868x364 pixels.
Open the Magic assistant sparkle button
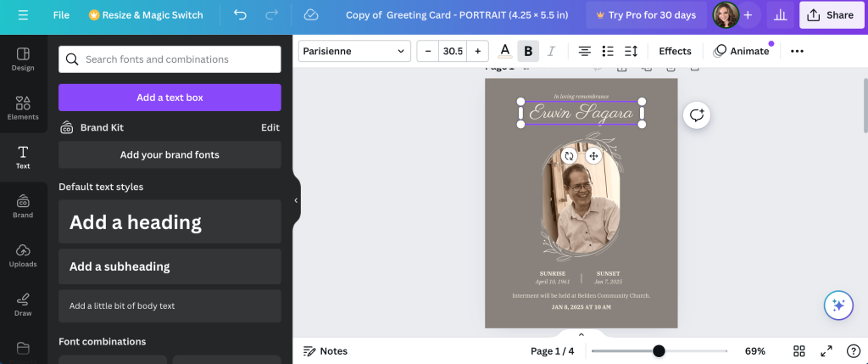pyautogui.click(x=838, y=305)
